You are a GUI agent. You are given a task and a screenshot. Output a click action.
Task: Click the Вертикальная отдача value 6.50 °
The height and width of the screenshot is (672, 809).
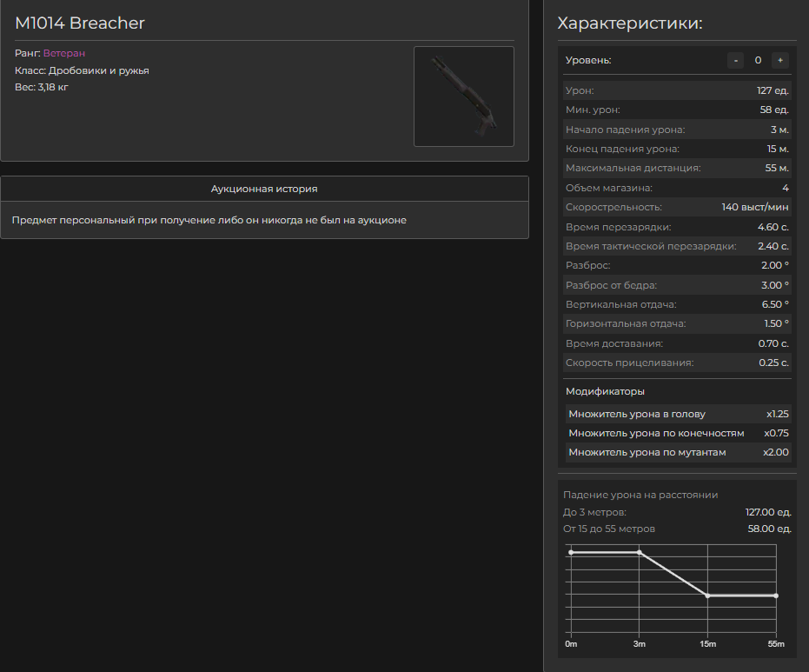coord(775,304)
